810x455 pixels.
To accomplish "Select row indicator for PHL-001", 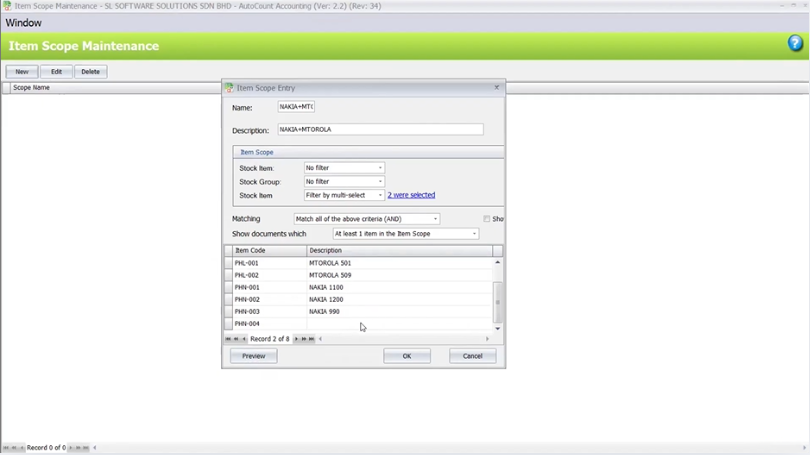I will [x=228, y=263].
